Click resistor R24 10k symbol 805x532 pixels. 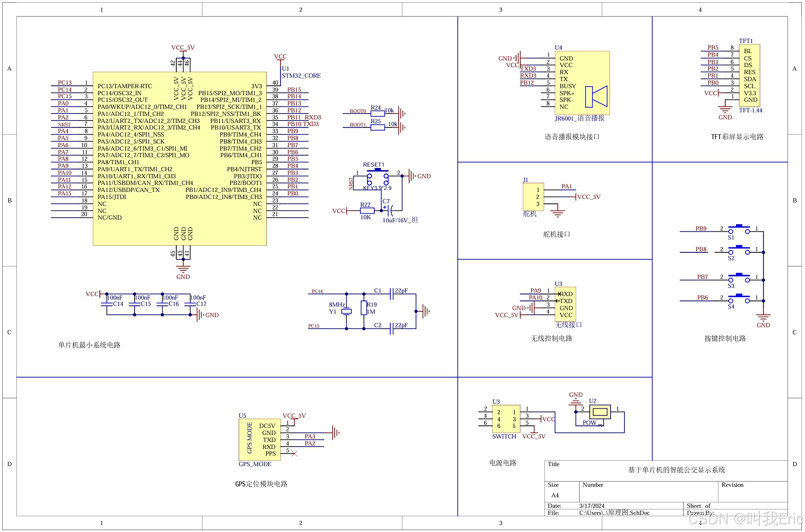pyautogui.click(x=377, y=113)
